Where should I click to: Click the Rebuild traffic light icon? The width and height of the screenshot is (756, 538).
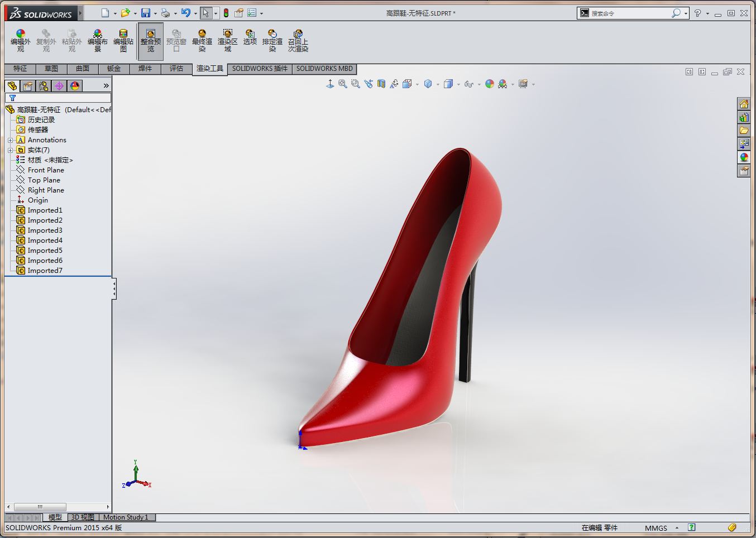[226, 13]
